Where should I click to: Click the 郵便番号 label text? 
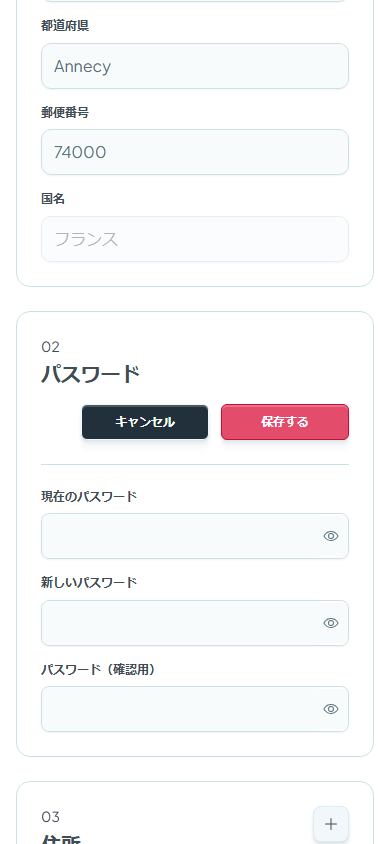coord(65,112)
